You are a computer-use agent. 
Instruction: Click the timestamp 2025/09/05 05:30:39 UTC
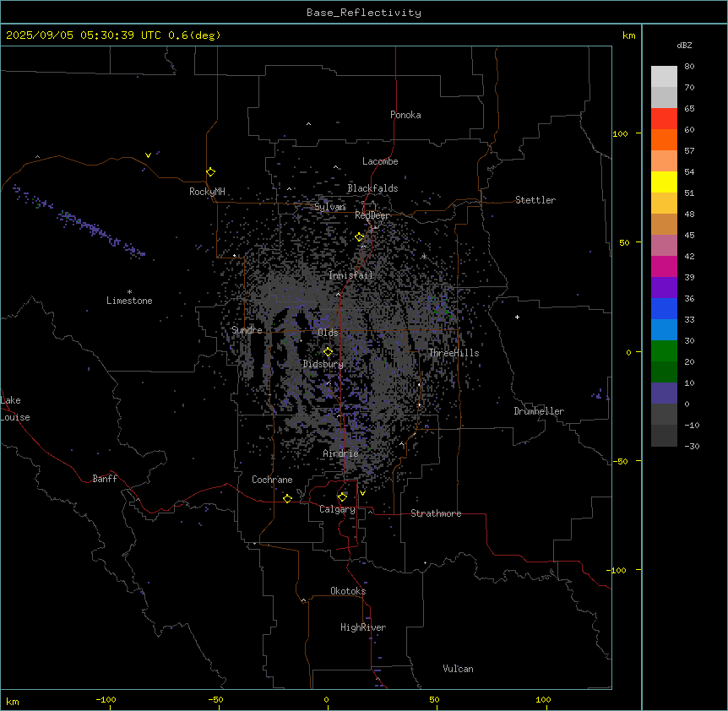click(83, 35)
